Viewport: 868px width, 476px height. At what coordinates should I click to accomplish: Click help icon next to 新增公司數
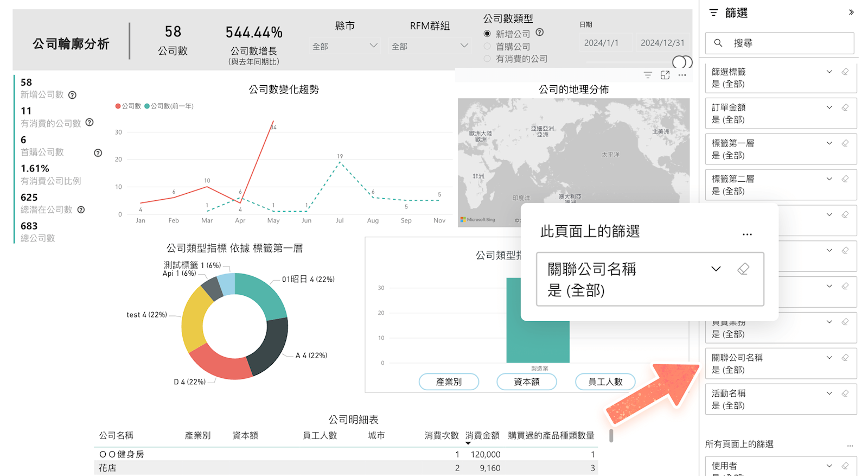click(72, 95)
